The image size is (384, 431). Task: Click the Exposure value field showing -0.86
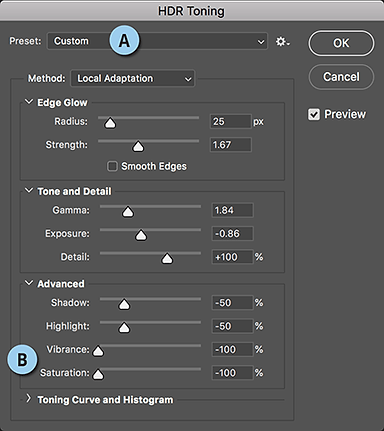click(x=232, y=233)
